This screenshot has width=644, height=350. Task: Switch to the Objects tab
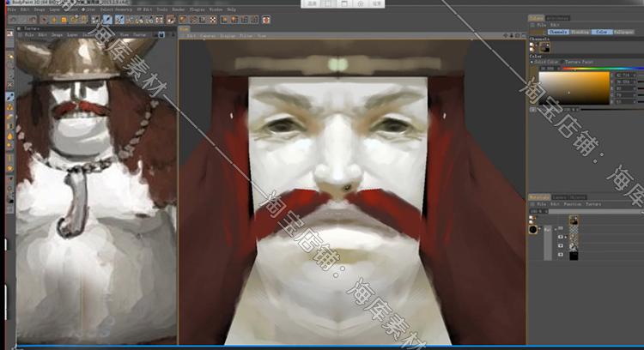tap(578, 197)
